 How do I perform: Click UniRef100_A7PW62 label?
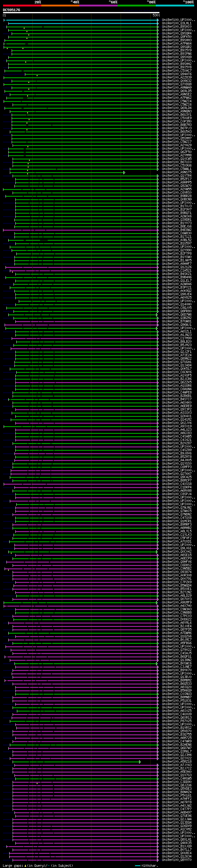[x=177, y=98]
